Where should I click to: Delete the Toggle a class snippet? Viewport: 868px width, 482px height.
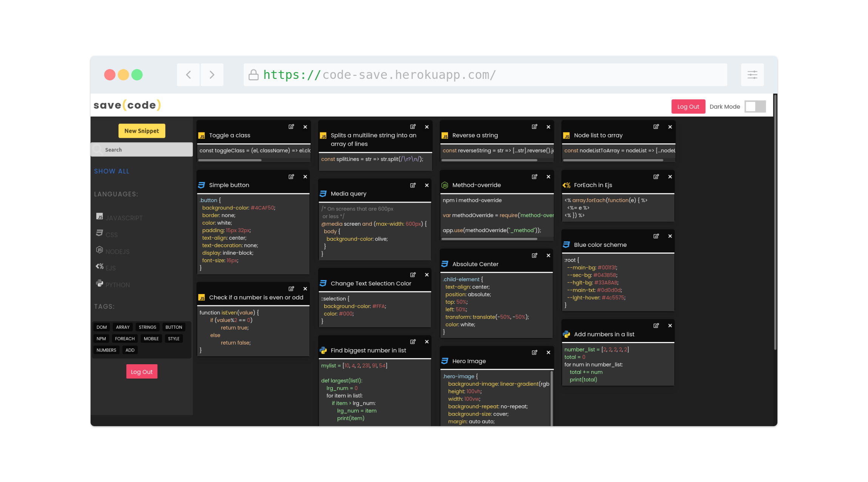[305, 127]
